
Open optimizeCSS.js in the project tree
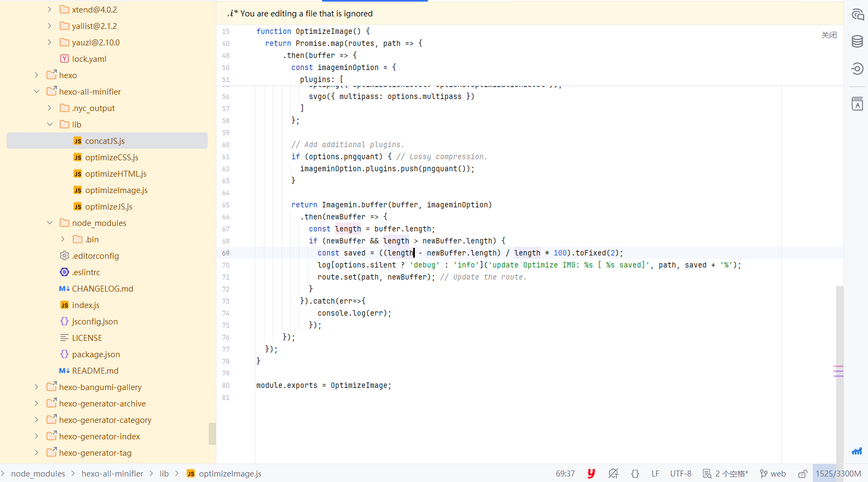112,158
